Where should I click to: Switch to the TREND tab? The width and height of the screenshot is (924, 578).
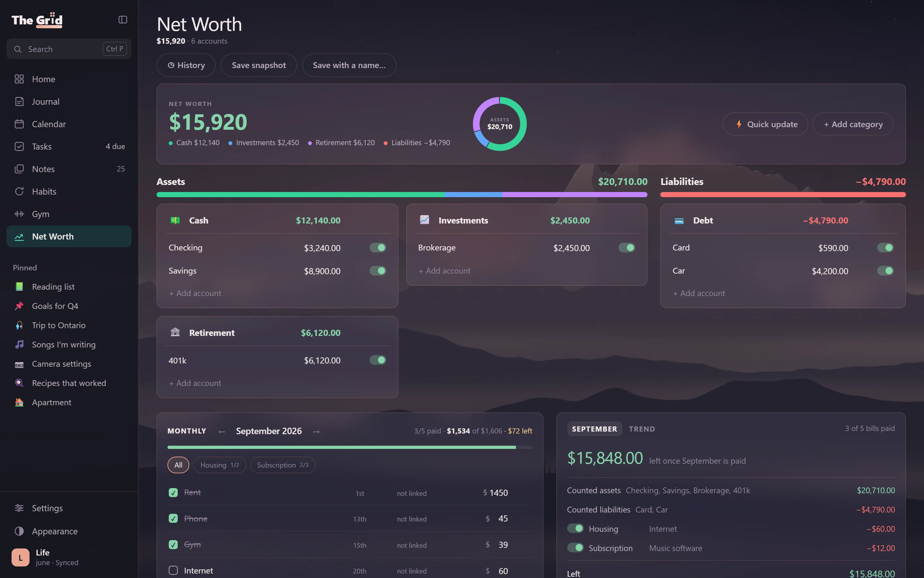642,429
